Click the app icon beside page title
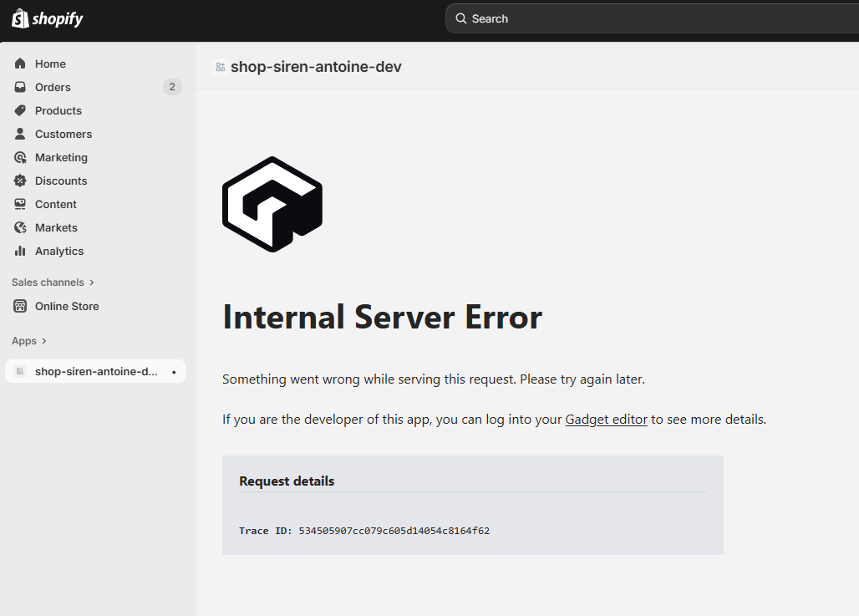This screenshot has height=616, width=859. tap(221, 67)
